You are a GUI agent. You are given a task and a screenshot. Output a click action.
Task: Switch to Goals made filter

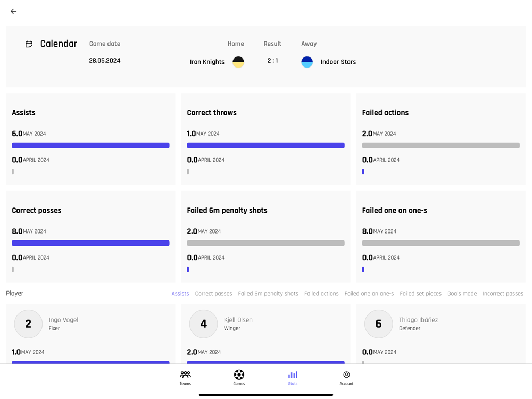pyautogui.click(x=462, y=294)
